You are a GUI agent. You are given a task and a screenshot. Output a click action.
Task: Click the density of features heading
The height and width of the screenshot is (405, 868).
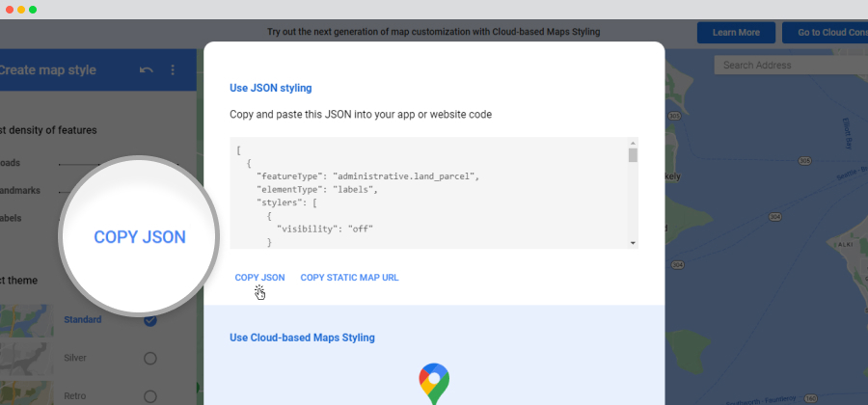tap(49, 130)
